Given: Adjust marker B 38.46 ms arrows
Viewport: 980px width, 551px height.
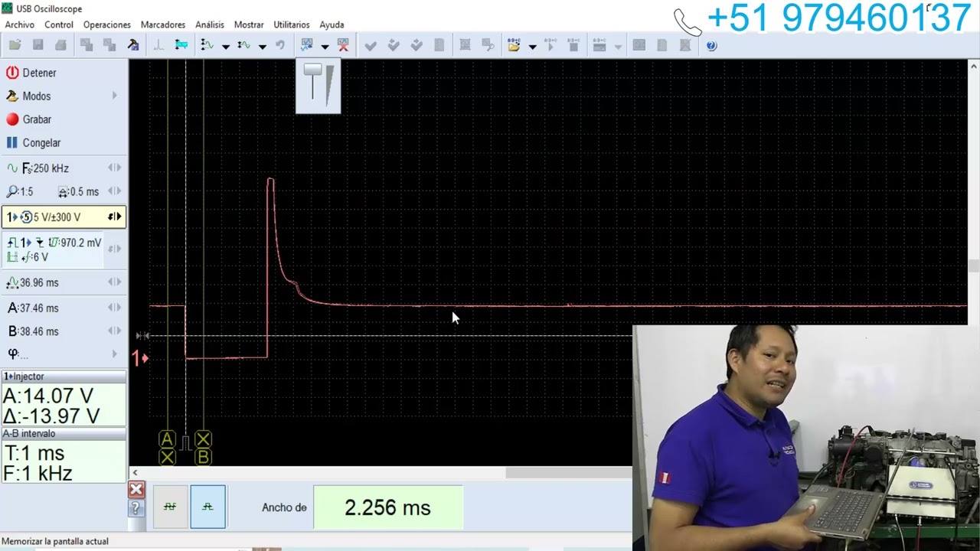Looking at the screenshot, I should tap(114, 331).
